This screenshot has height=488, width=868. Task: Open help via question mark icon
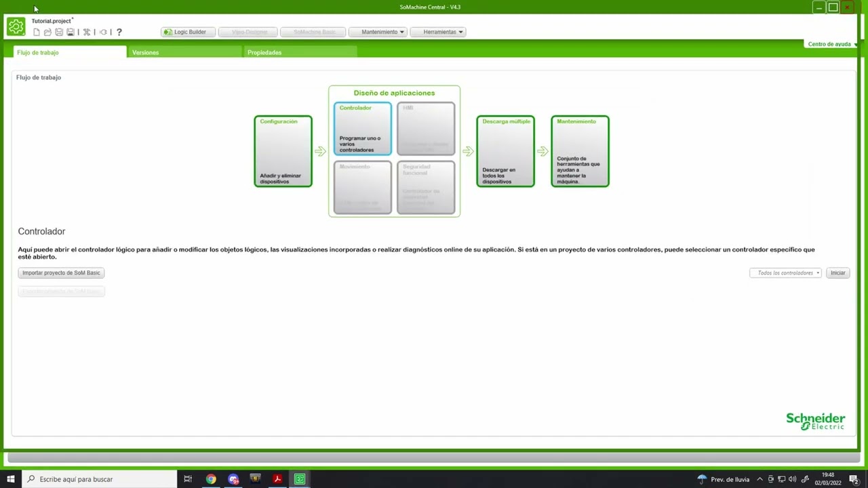pyautogui.click(x=119, y=32)
